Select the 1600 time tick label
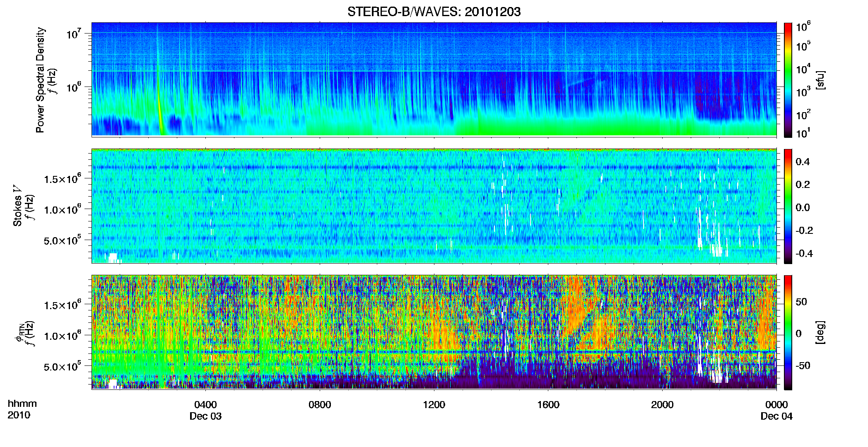This screenshot has height=447, width=868. [548, 404]
